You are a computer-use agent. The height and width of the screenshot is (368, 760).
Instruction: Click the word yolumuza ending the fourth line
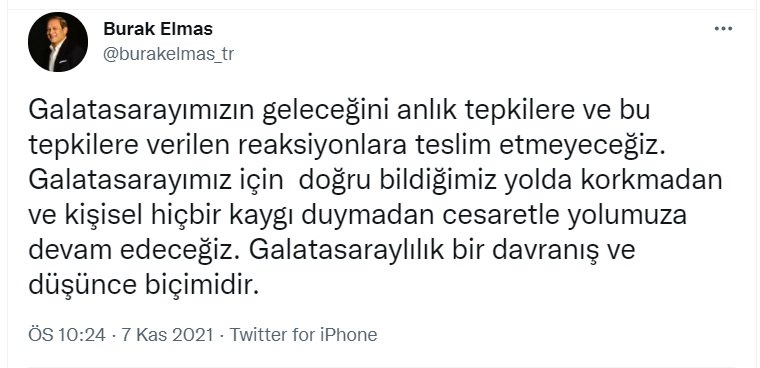pos(628,215)
